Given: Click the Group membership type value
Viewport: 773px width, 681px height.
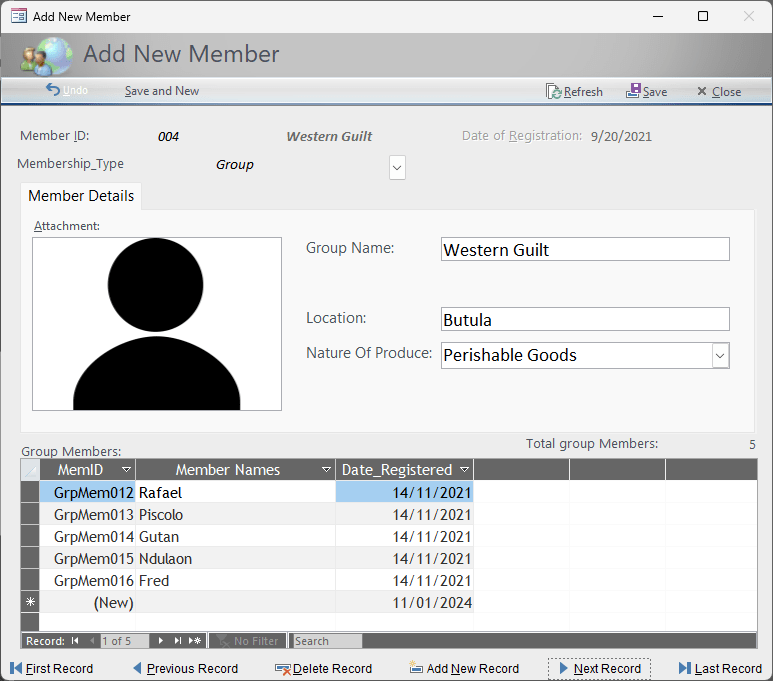Looking at the screenshot, I should [235, 165].
